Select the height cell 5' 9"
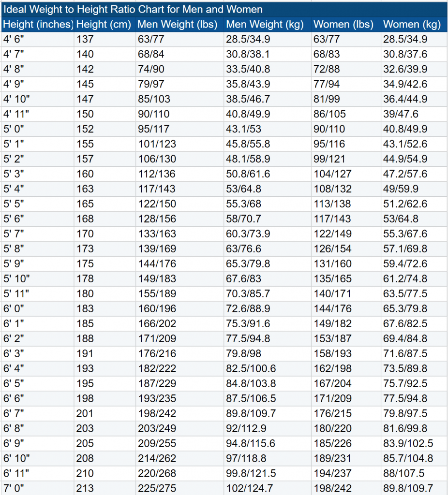448x495 pixels. coord(38,263)
